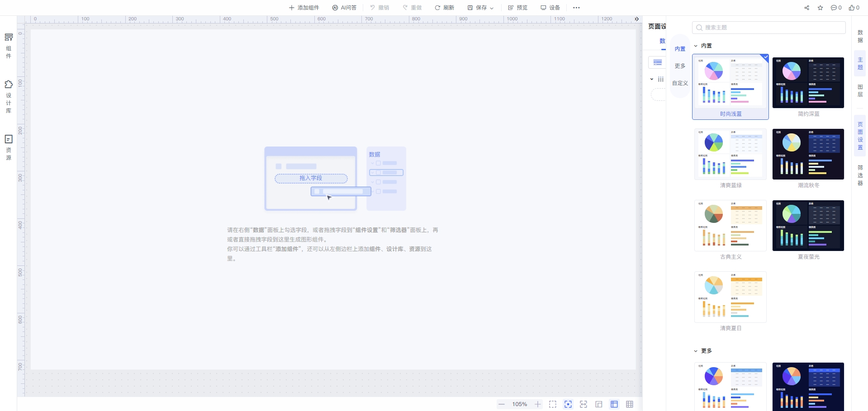Select first light theme under 更多 section

coord(730,387)
